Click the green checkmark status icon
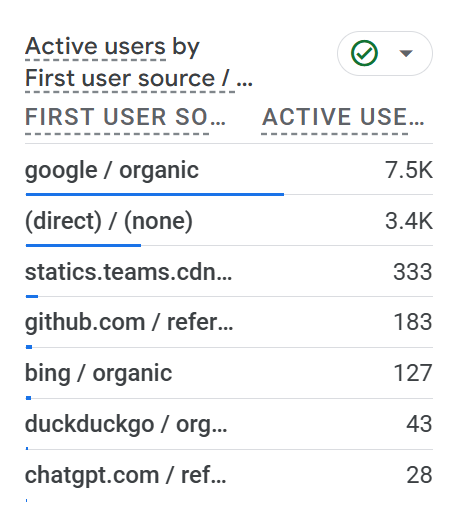Screen dimensions: 463x528 [x=364, y=53]
